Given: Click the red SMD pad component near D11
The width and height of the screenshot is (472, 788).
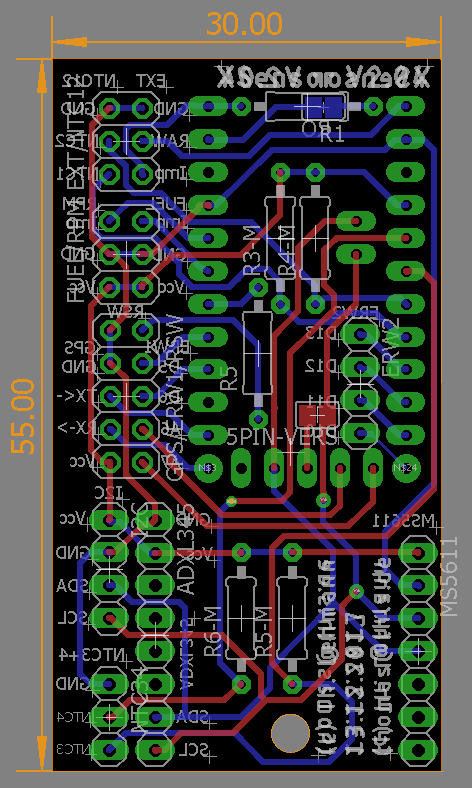Looking at the screenshot, I should (x=317, y=416).
